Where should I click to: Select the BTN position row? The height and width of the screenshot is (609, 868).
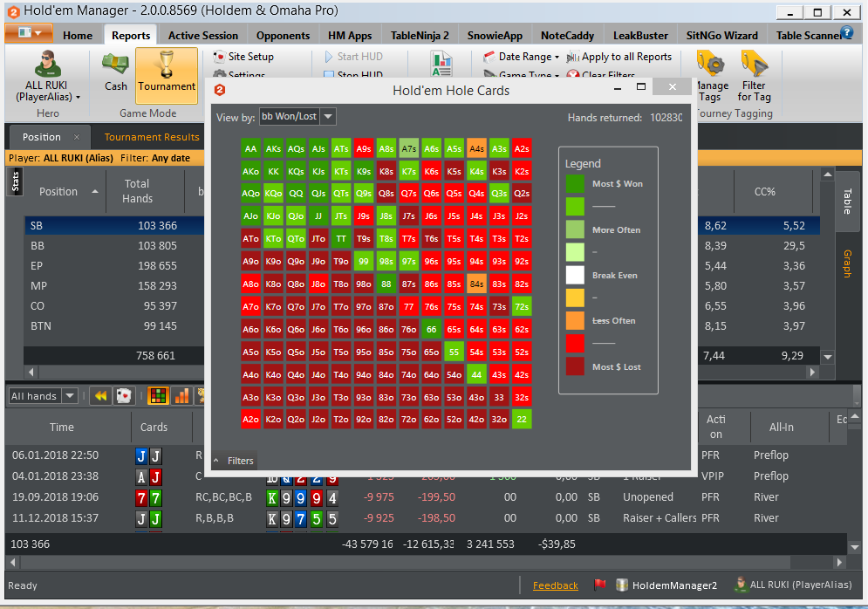point(114,326)
